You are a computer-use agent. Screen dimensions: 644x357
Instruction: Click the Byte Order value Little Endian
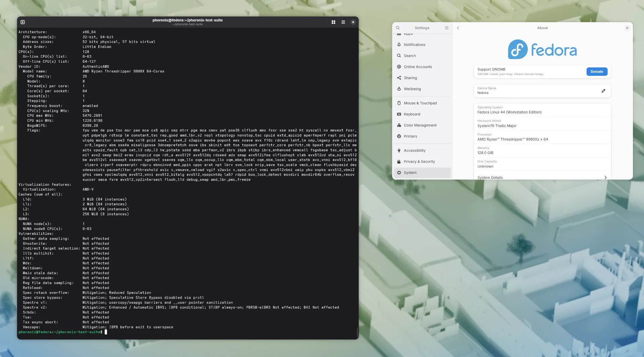pos(97,47)
